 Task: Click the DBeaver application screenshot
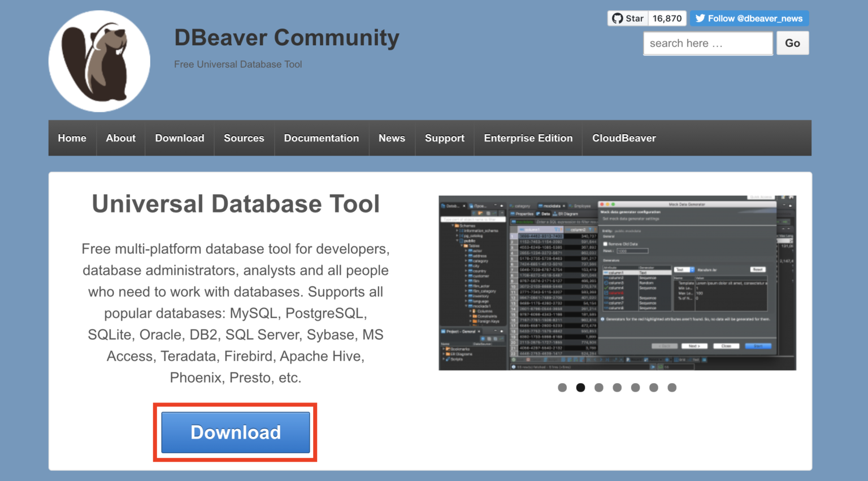pyautogui.click(x=617, y=283)
